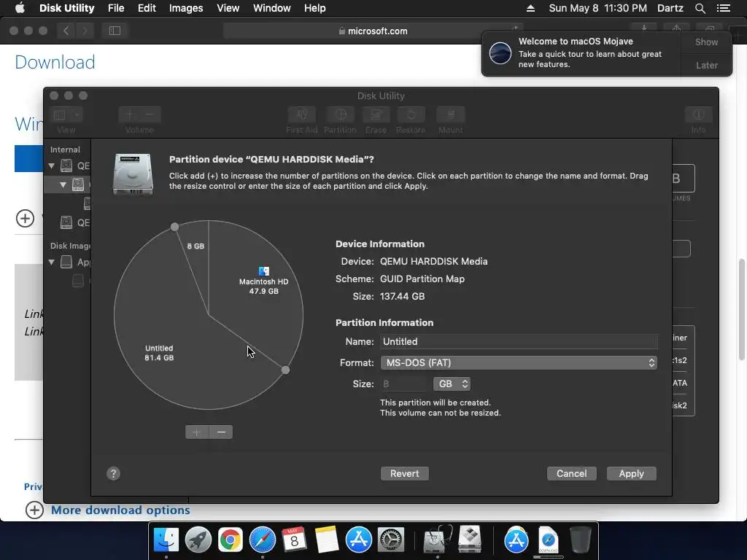Open the File menu

(116, 8)
